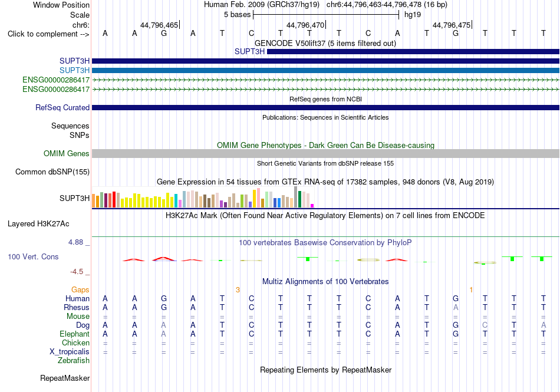This screenshot has width=560, height=392.
Task: Click the Window Position label
Action: coord(61,5)
